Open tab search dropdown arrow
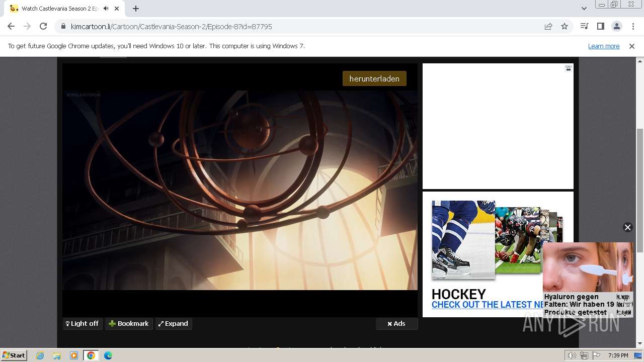Image resolution: width=644 pixels, height=362 pixels. pos(584,9)
